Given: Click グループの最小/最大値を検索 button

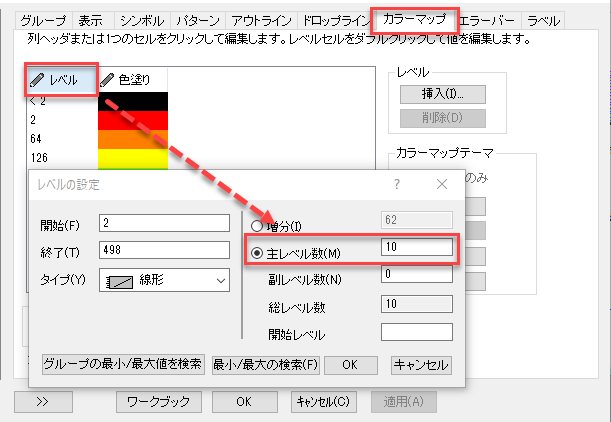Looking at the screenshot, I should point(123,365).
